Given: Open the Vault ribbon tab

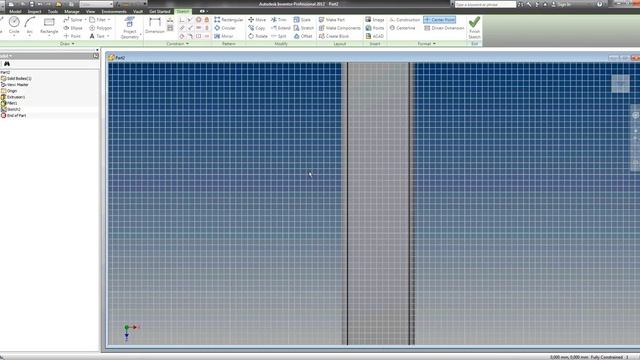Looking at the screenshot, I should 138,11.
